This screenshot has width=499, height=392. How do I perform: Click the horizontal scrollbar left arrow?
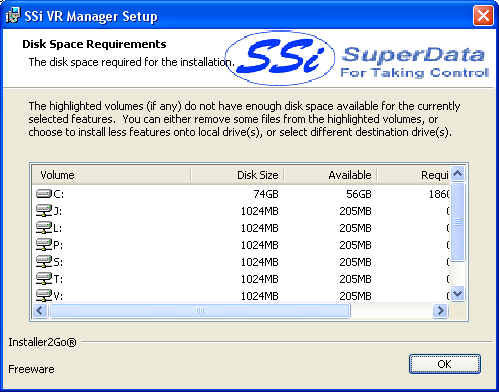[x=40, y=311]
